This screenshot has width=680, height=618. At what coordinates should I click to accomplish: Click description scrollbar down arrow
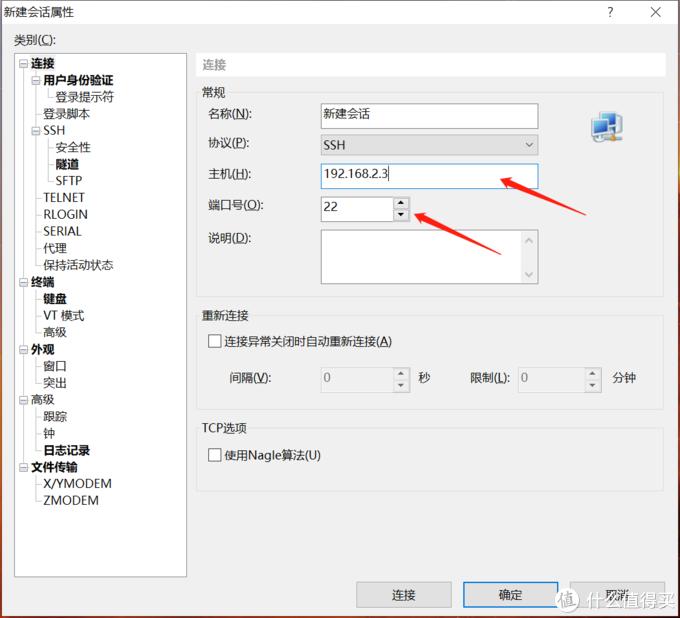click(529, 274)
